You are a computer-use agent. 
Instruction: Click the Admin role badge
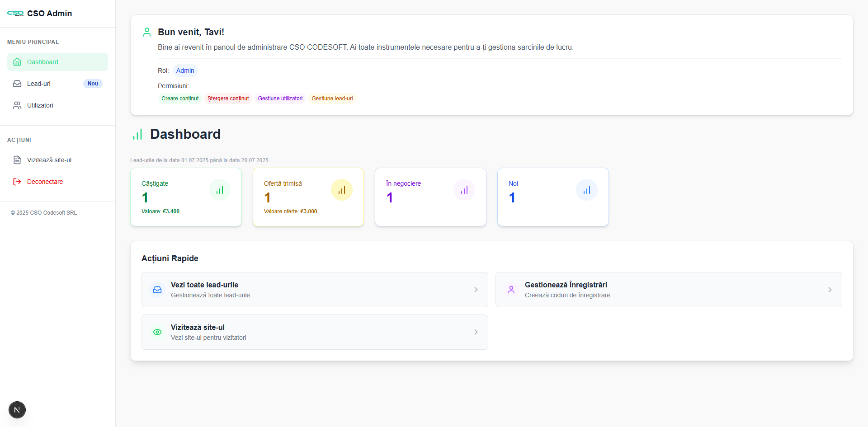coord(185,70)
